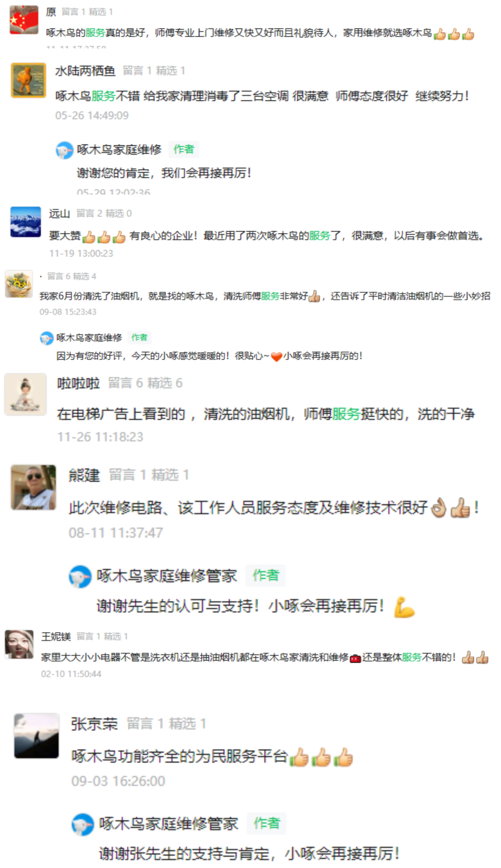Select the 留言 6 精选 6 stats text
The width and height of the screenshot is (501, 868).
tap(145, 383)
